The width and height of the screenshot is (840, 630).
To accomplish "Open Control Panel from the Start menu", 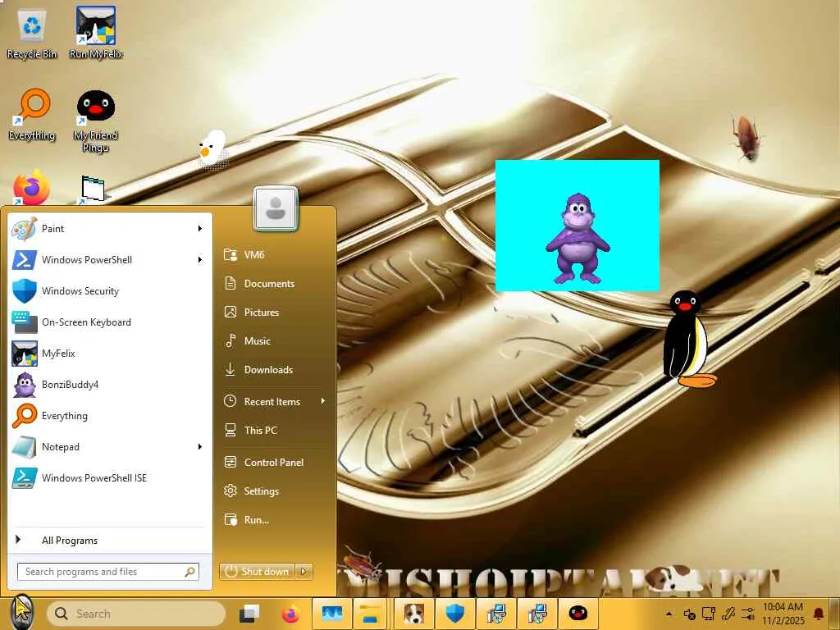I will point(275,463).
